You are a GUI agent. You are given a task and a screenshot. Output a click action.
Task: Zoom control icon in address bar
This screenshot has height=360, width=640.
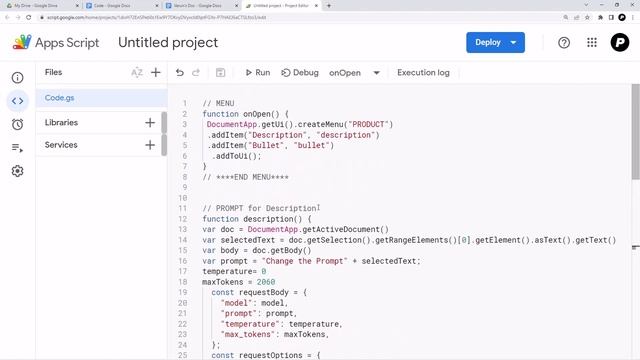[x=566, y=18]
